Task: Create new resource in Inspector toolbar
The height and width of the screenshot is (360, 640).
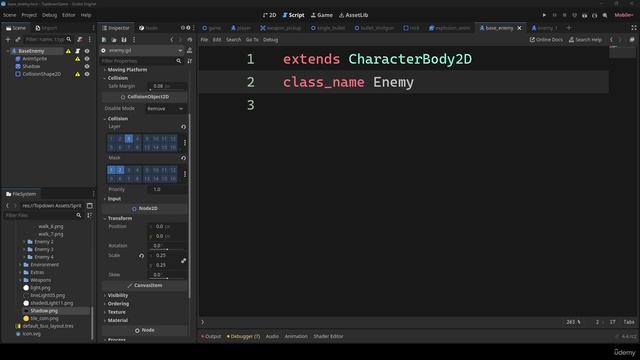Action: [104, 40]
